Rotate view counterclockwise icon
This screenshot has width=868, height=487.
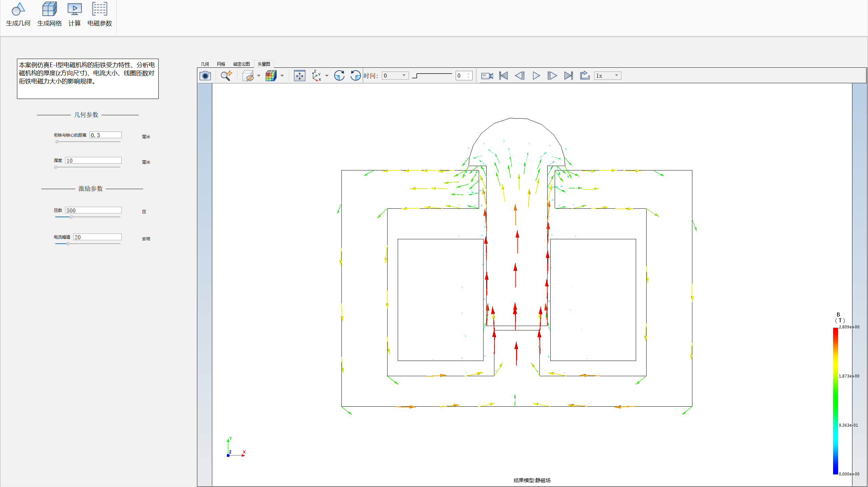(355, 76)
